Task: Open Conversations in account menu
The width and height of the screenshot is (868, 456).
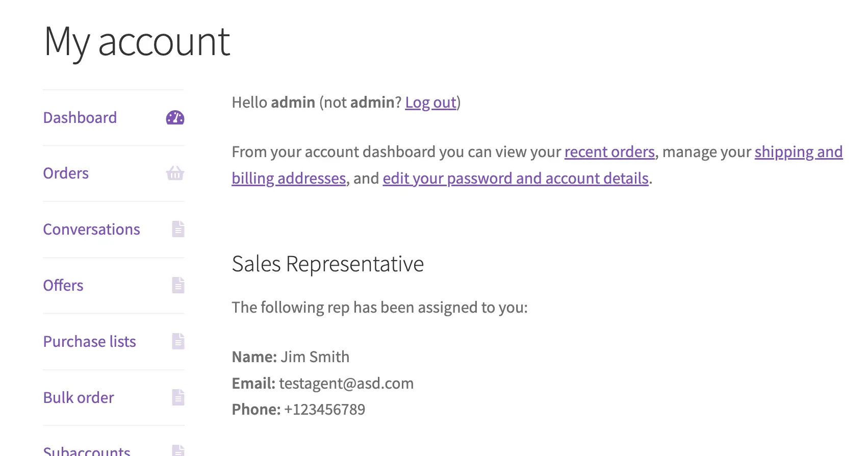Action: [x=91, y=230]
